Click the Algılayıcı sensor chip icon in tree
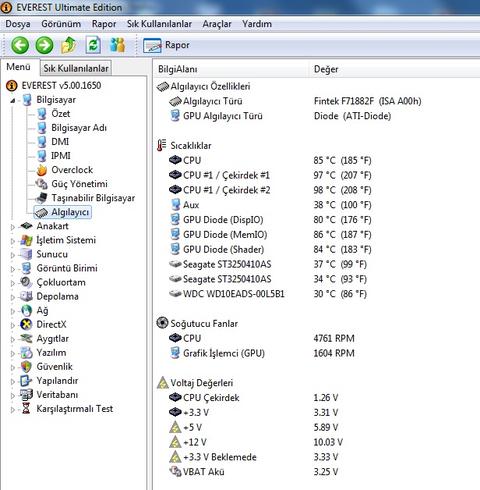This screenshot has height=490, width=480. pos(42,212)
